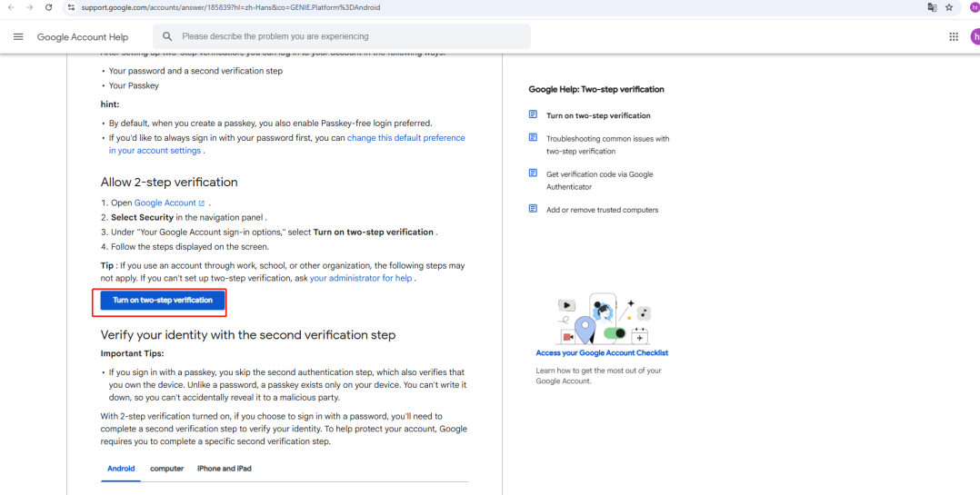Click the Turn on two-step verification button
This screenshot has width=980, height=495.
tap(163, 301)
